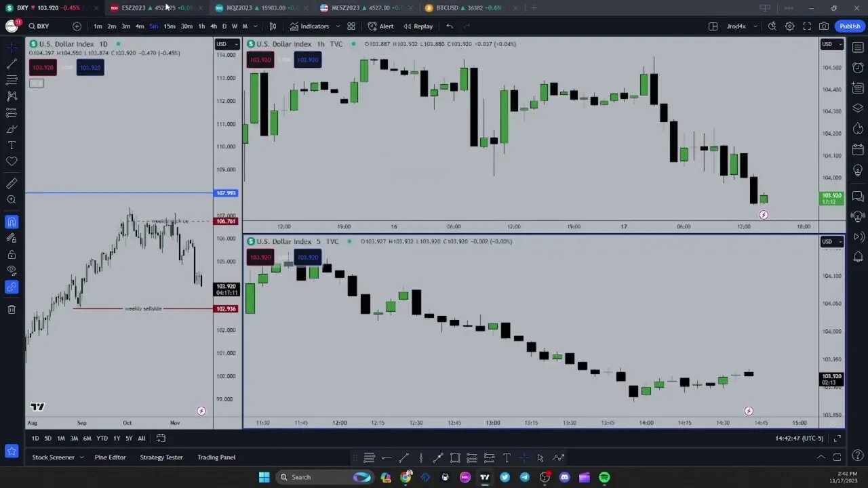Toggle lock all drawings
The height and width of the screenshot is (488, 868).
click(12, 255)
